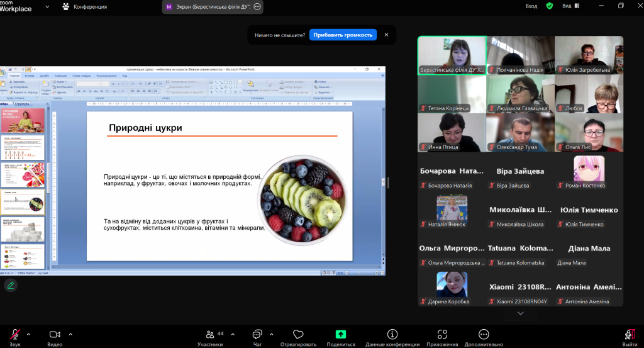Switch to Структура outline tab in slide pane
Viewport: 644px width, 348px height.
tap(22, 104)
